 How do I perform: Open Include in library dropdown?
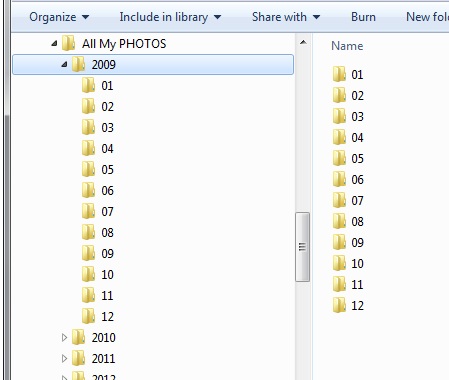[170, 17]
